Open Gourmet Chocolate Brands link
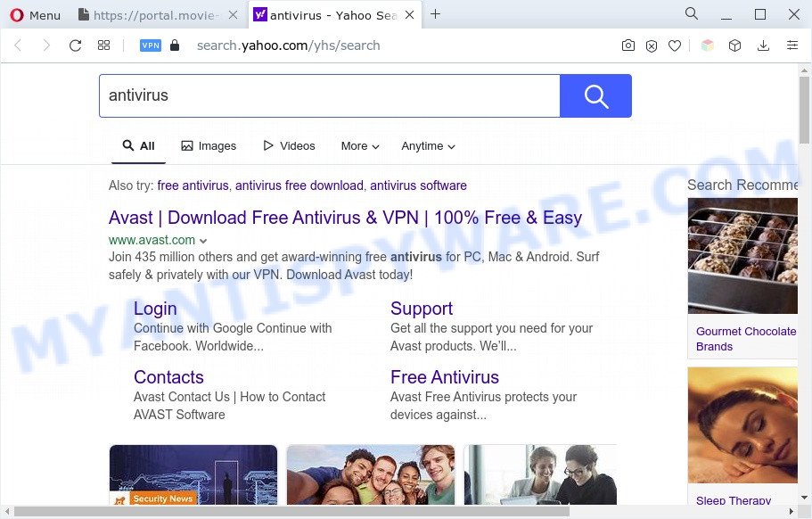812x519 pixels. coord(746,339)
